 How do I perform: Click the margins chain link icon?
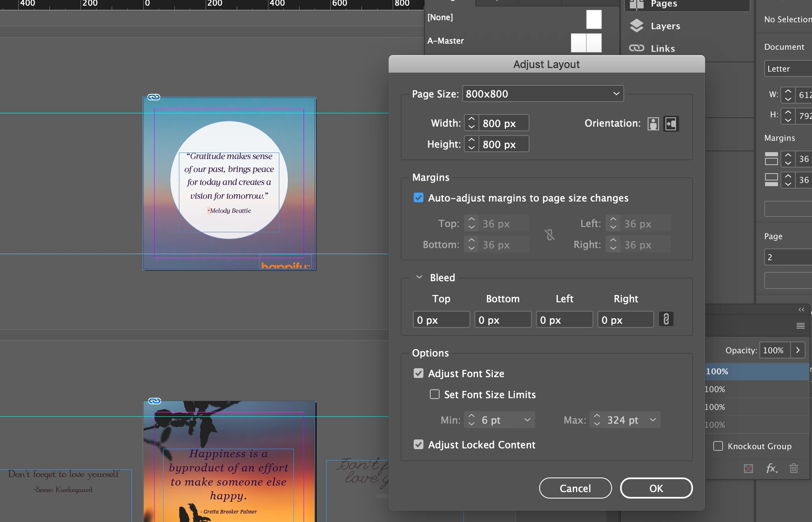click(549, 235)
